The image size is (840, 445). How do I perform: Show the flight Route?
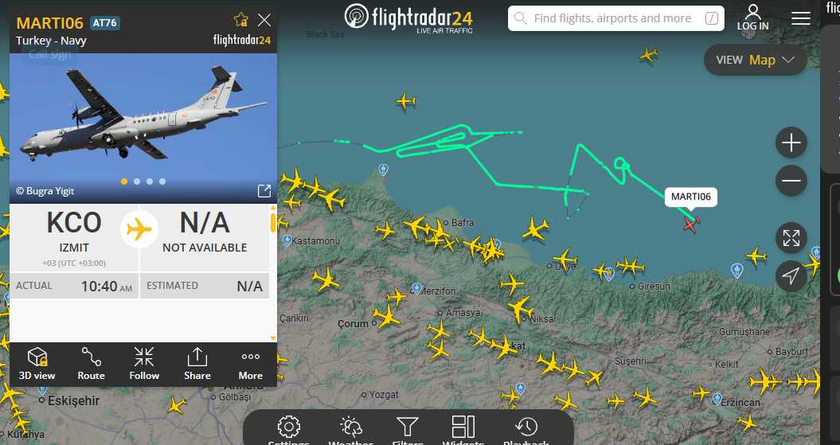91,364
